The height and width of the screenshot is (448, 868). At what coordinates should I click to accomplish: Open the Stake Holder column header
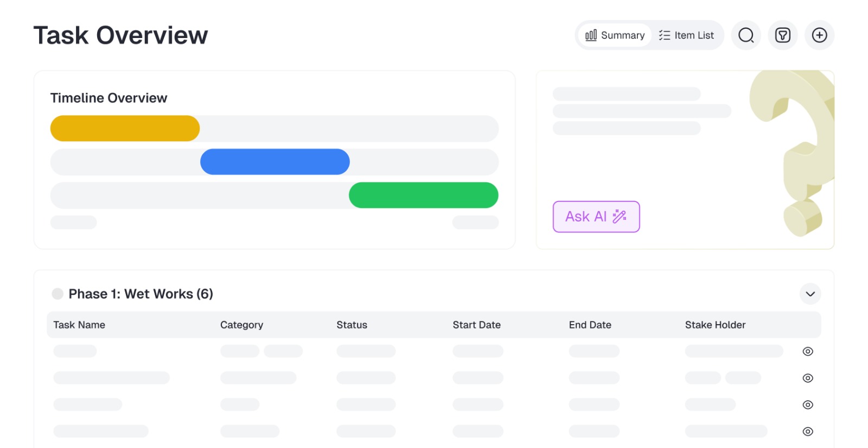point(715,325)
